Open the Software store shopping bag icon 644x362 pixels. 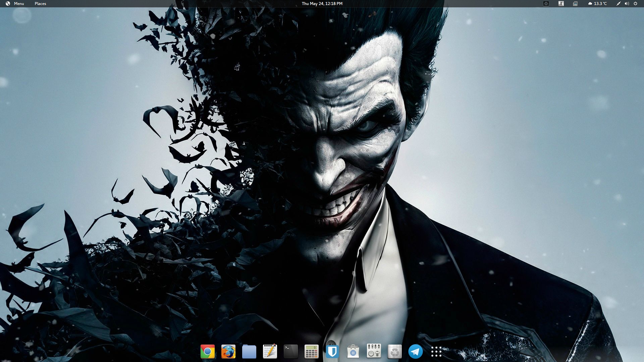point(353,352)
